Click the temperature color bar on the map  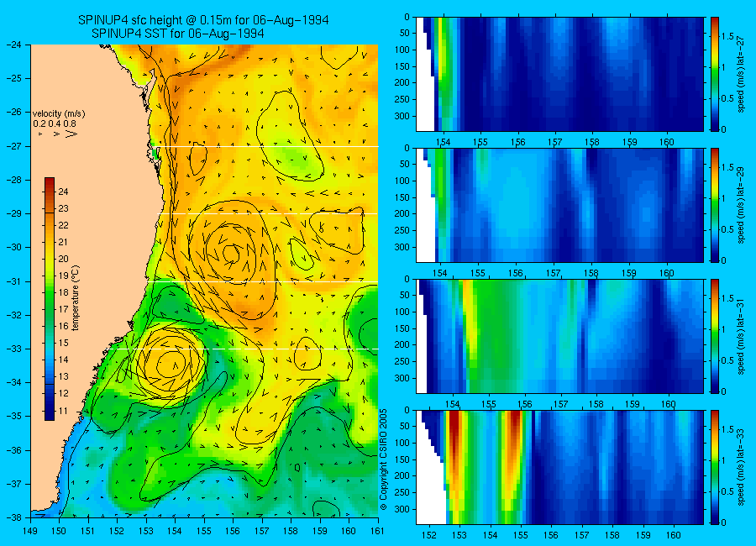[50, 299]
